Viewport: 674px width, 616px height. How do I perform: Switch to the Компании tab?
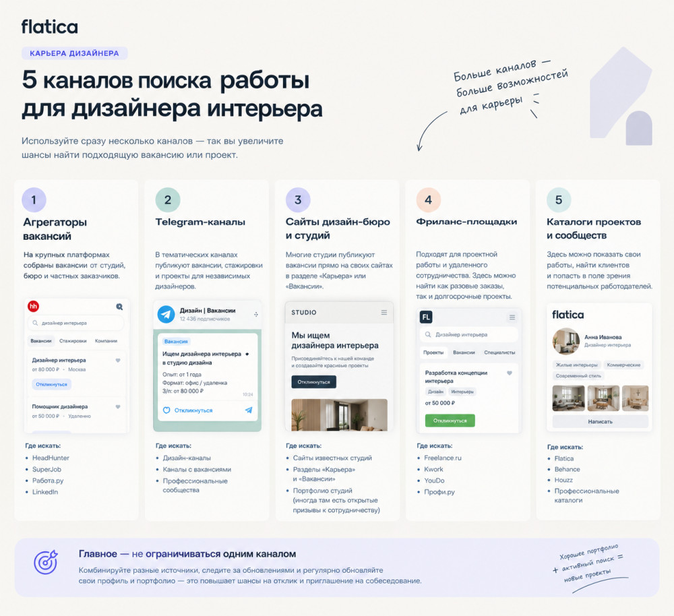click(x=106, y=341)
